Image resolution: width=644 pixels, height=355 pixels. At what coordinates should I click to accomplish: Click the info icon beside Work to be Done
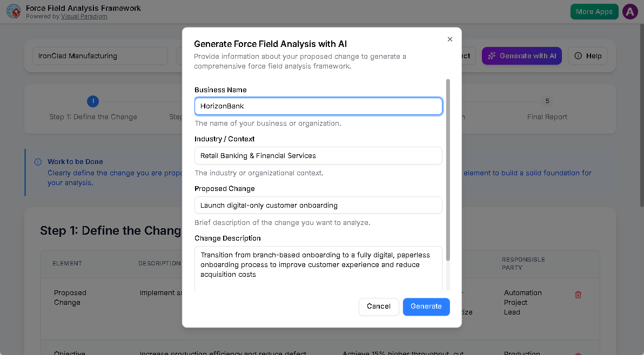coord(37,161)
